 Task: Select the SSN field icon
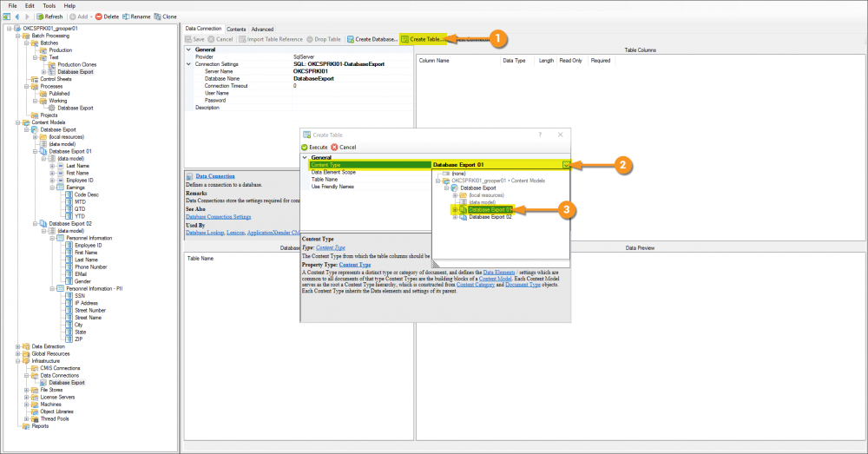[69, 296]
